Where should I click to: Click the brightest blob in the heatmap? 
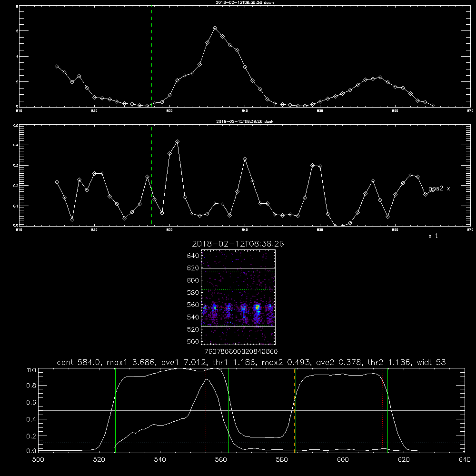(x=258, y=307)
